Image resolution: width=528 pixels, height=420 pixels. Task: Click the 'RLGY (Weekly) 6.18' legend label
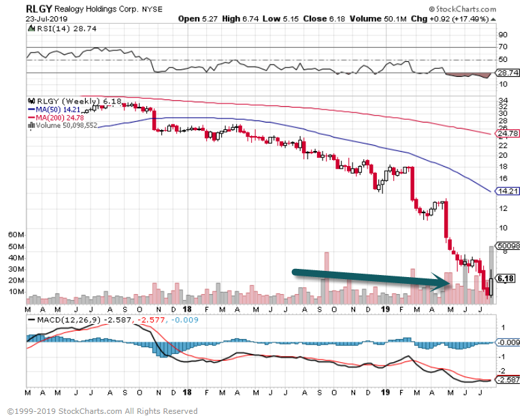click(x=79, y=101)
